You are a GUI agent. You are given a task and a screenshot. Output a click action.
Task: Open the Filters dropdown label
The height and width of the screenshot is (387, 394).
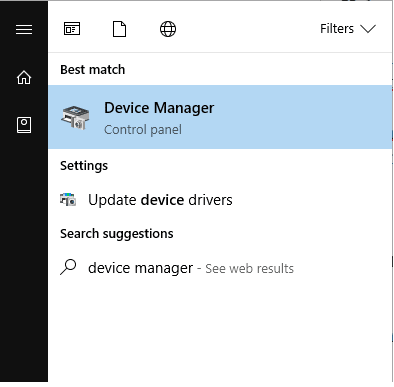337,29
